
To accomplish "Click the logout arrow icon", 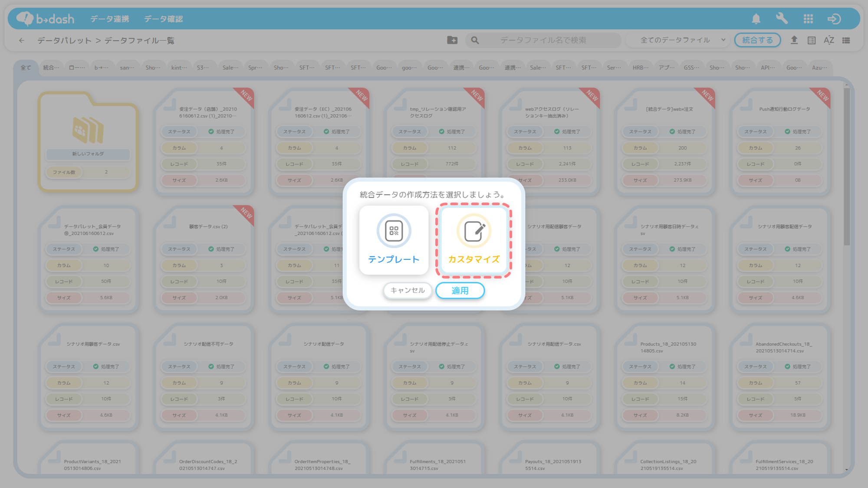I will click(834, 19).
